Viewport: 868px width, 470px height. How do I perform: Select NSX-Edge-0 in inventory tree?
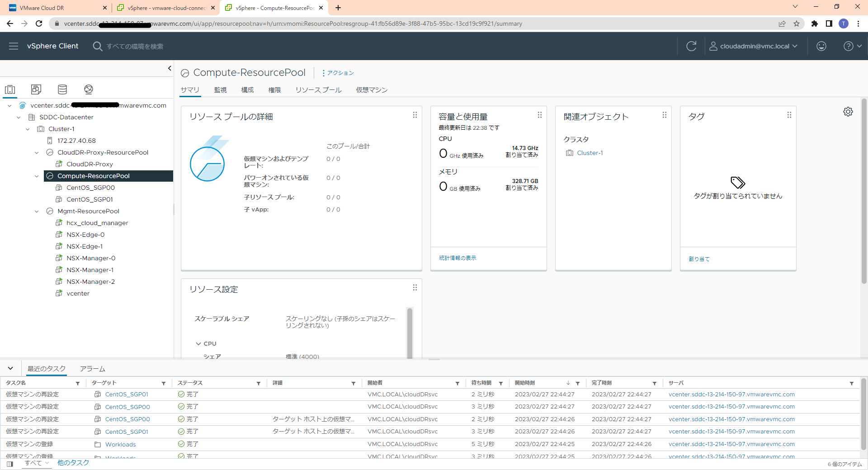[x=85, y=235]
